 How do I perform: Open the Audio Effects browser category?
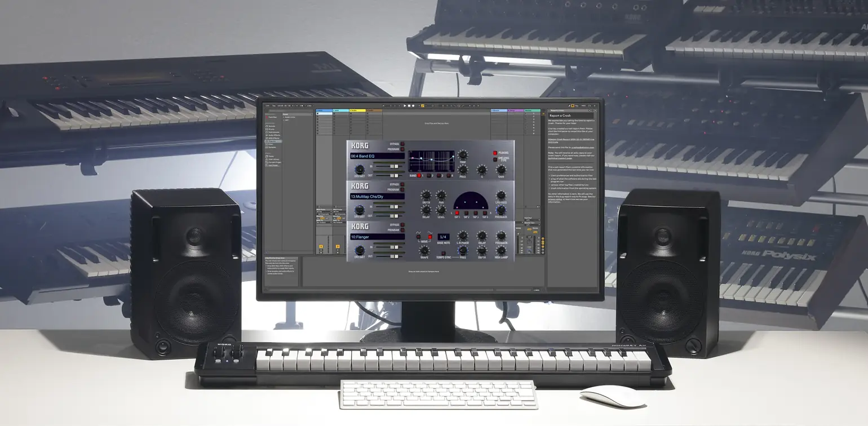pos(274,135)
